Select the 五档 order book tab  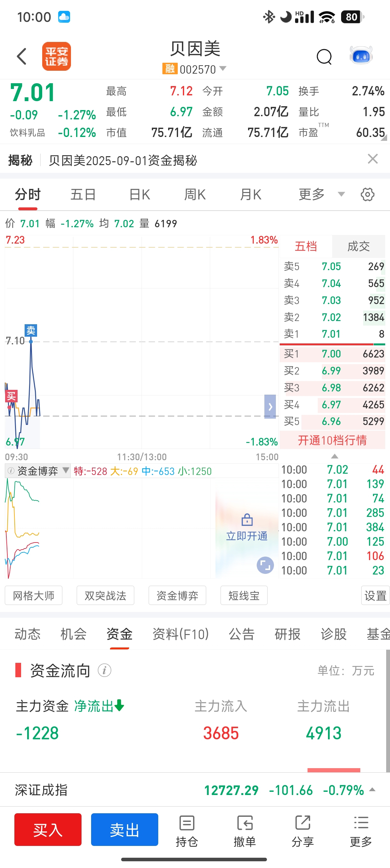[306, 246]
